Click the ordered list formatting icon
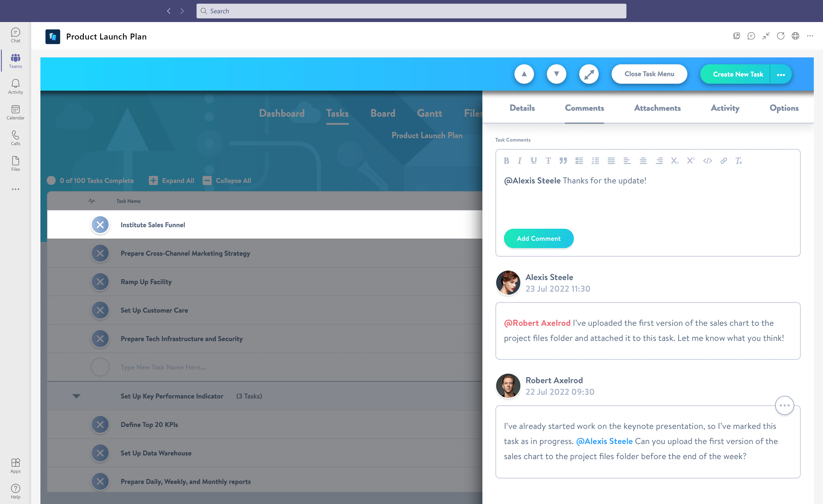Screen dimensions: 823x504 tap(595, 160)
